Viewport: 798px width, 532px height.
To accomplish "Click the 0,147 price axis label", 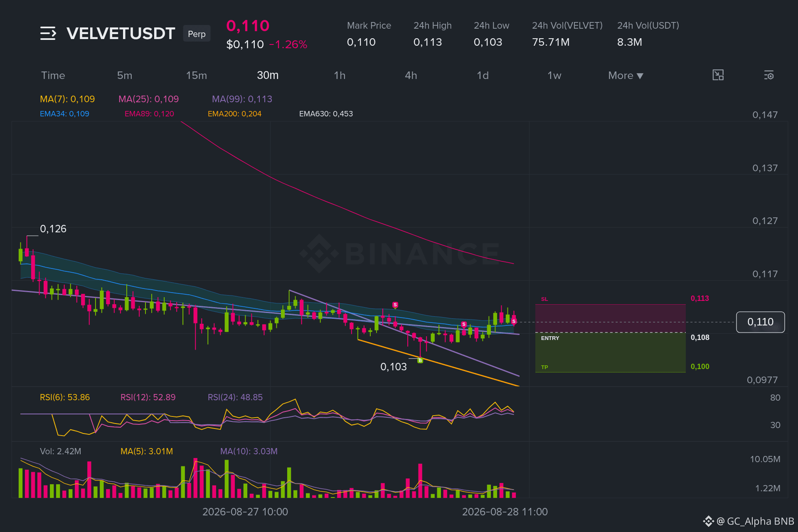I will pyautogui.click(x=765, y=115).
